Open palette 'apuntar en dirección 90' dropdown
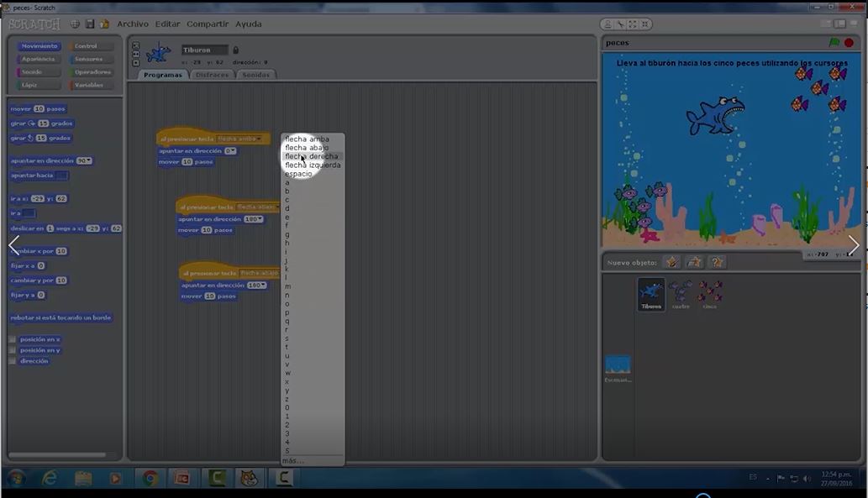The height and width of the screenshot is (498, 868). coord(84,160)
